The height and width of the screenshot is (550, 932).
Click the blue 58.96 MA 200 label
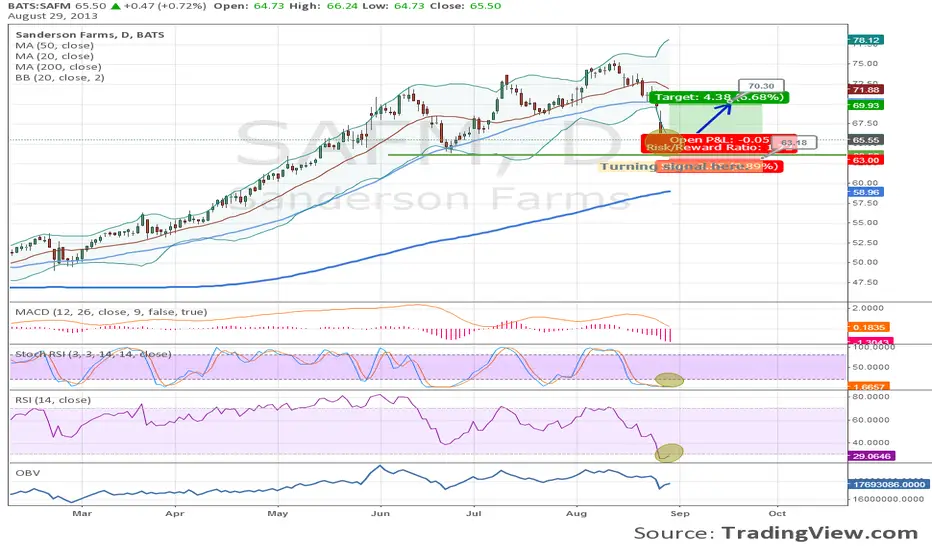[x=866, y=192]
